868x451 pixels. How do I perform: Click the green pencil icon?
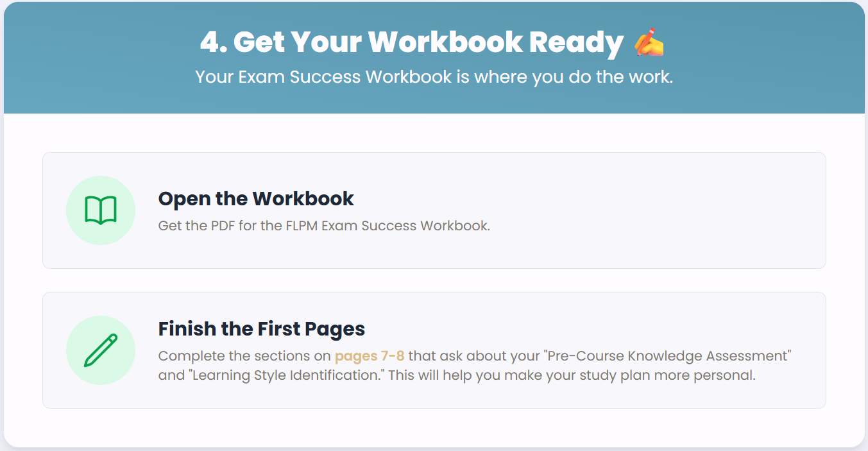coord(101,350)
